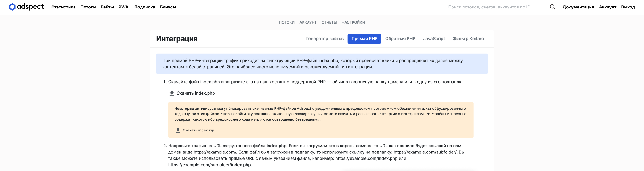Open the Документация link
The image size is (644, 171).
[x=578, y=7]
